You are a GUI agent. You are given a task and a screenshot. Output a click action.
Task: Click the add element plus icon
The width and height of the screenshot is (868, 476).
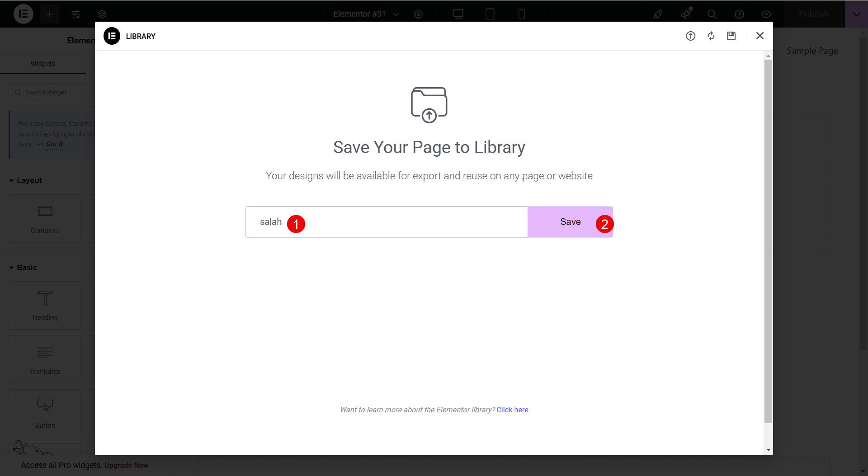(x=50, y=14)
